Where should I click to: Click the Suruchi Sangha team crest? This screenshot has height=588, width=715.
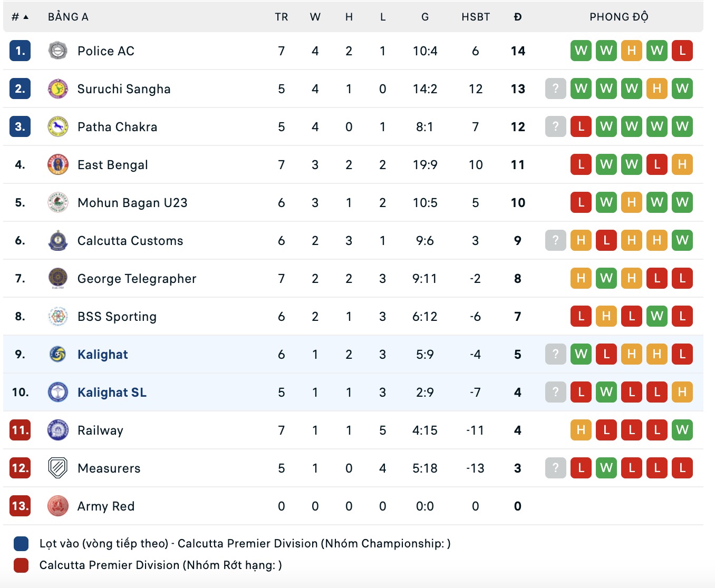pos(58,89)
